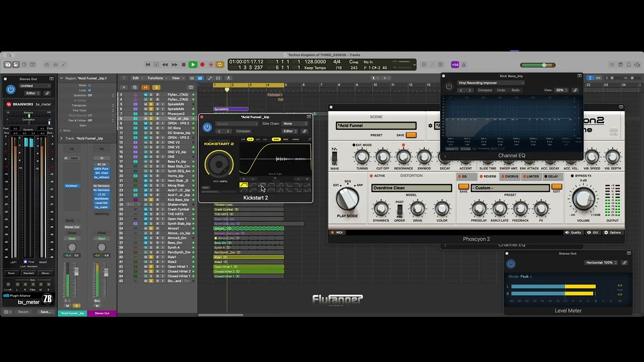
Task: Switch to the Reverb FX tab in Phoscyon
Action: [488, 176]
